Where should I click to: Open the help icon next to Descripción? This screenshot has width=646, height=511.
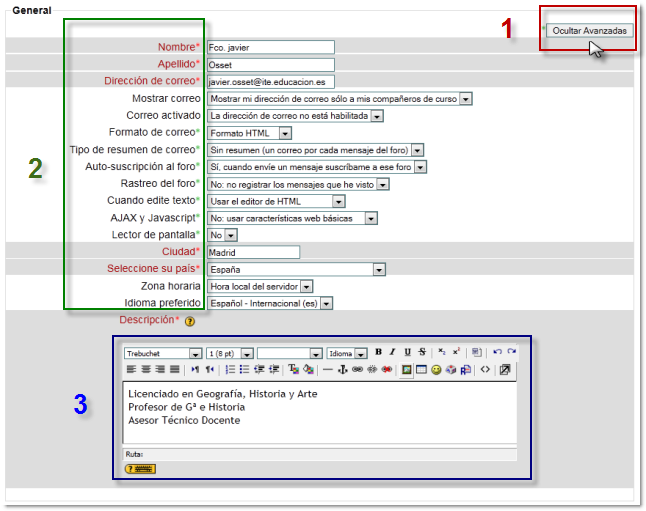(189, 321)
